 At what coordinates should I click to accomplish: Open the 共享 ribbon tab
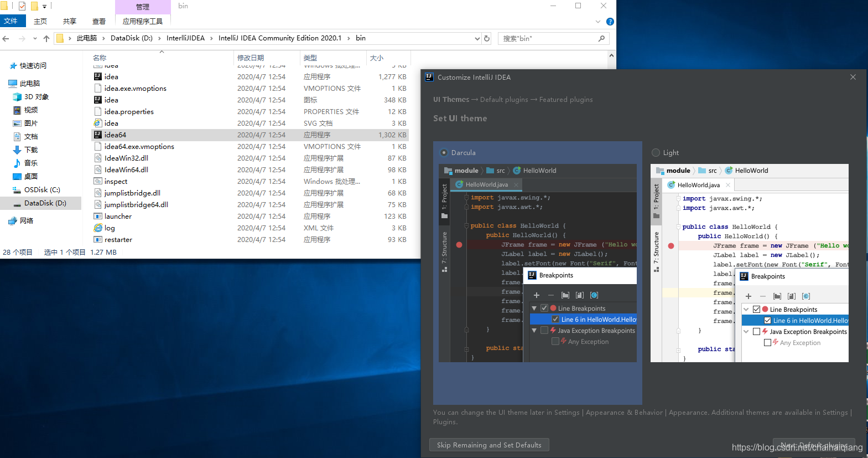pos(70,21)
